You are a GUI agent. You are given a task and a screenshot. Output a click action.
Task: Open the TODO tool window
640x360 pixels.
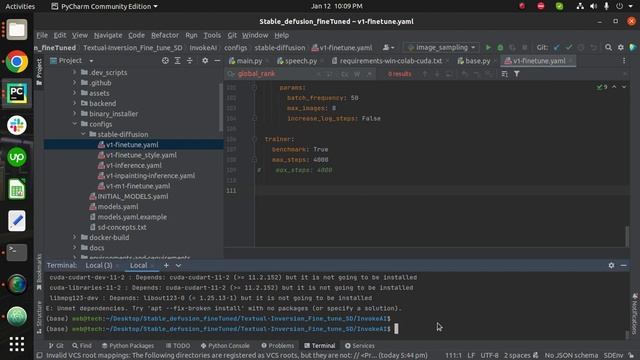click(178, 345)
